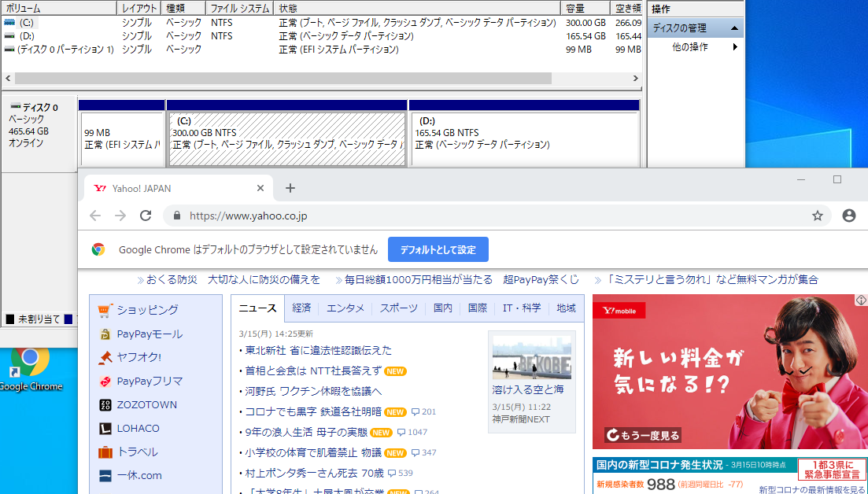Open comments bubble showing 347

[424, 452]
